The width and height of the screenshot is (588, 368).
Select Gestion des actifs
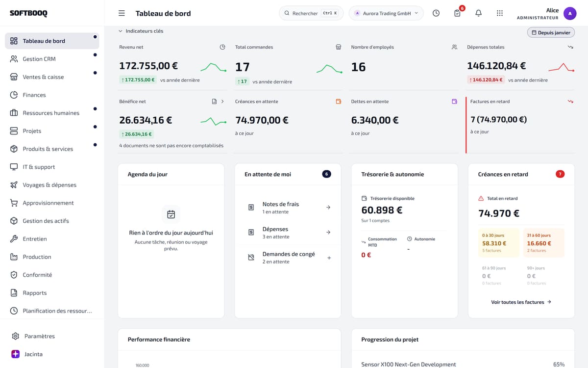click(x=52, y=221)
